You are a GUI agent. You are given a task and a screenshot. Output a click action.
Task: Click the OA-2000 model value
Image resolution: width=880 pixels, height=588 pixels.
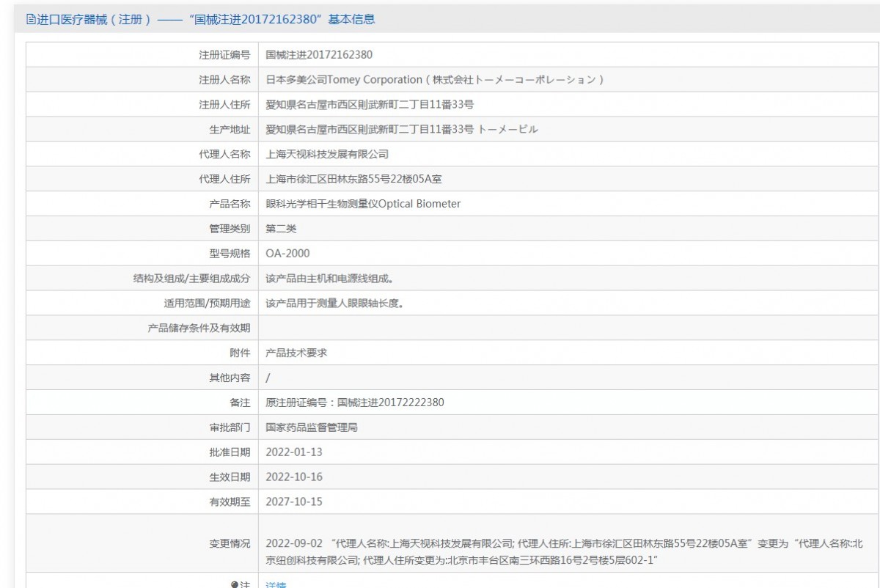click(287, 254)
